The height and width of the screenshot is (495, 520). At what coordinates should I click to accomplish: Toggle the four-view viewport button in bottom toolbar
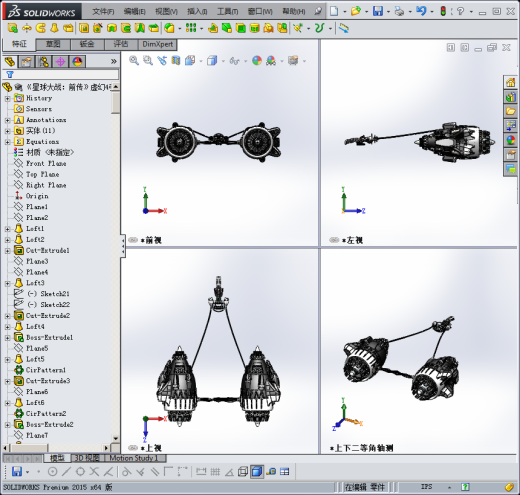[285, 471]
